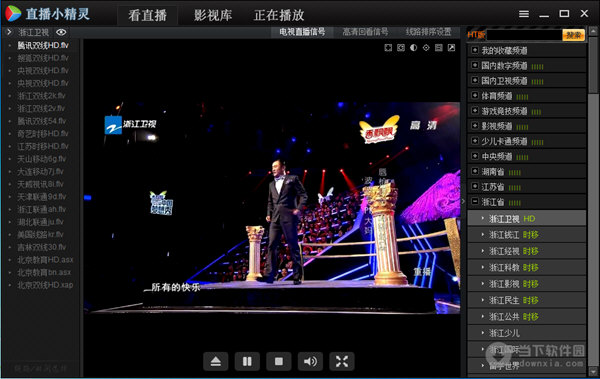Click the diamond target icon above the video
Screen dimensions: 600x379
(x=426, y=47)
